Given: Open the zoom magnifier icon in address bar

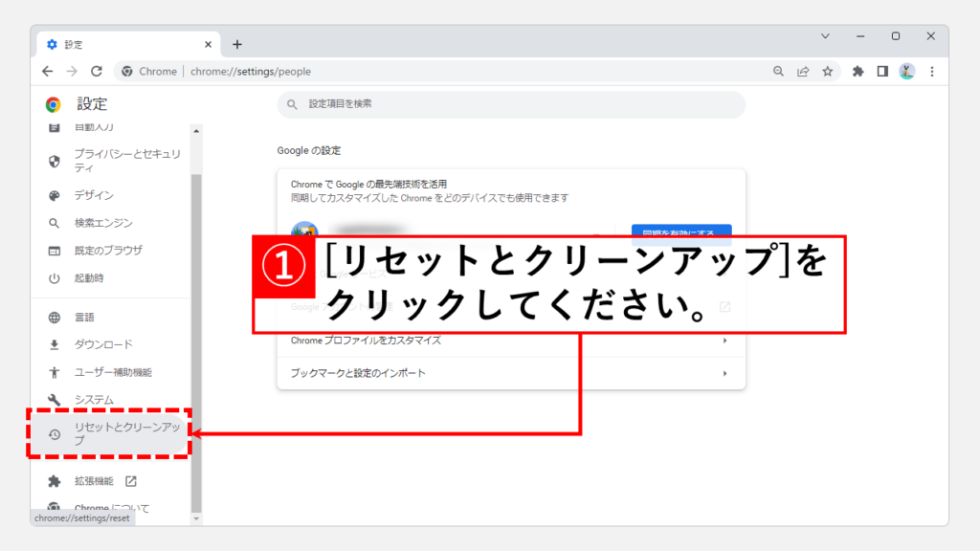Looking at the screenshot, I should [778, 71].
